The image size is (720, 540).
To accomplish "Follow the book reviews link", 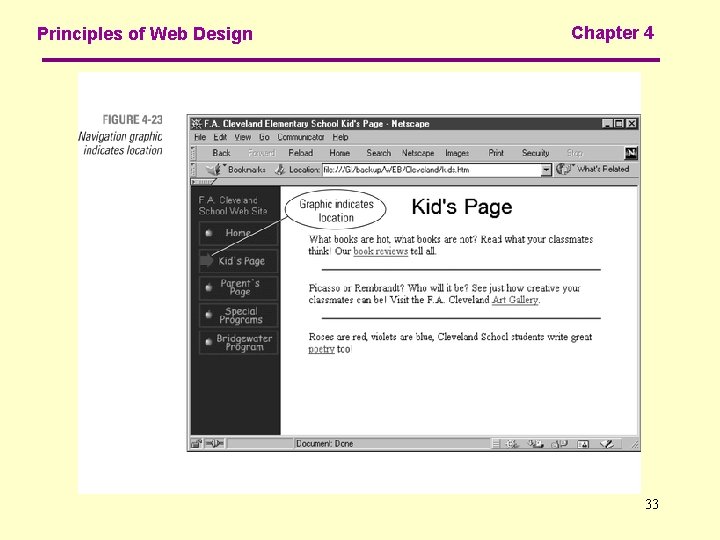I will (x=381, y=251).
